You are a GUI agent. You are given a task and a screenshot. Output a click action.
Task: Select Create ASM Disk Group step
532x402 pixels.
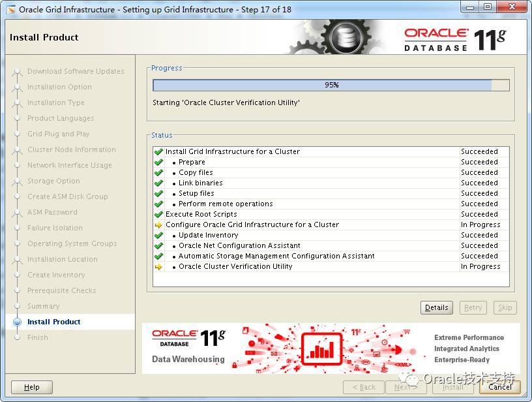(68, 196)
